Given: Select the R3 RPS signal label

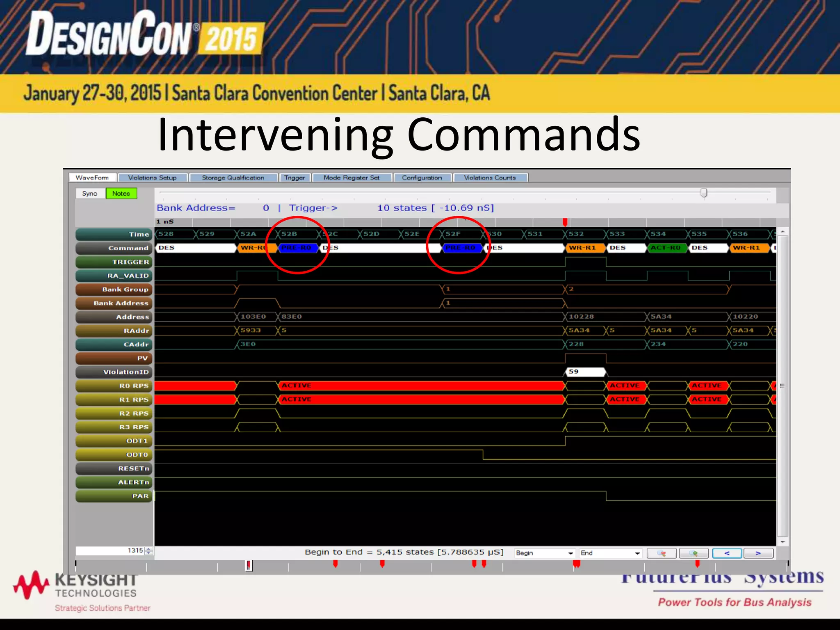Looking at the screenshot, I should point(114,427).
